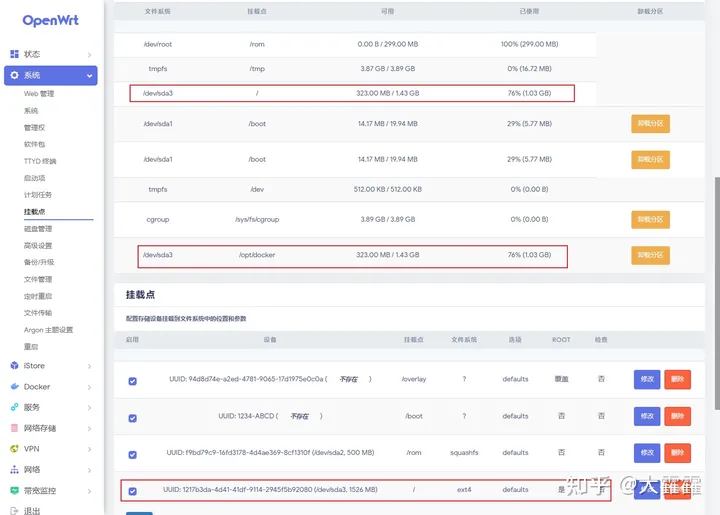The image size is (720, 515).
Task: Toggle the /boot mount point enable checkbox
Action: tap(133, 416)
